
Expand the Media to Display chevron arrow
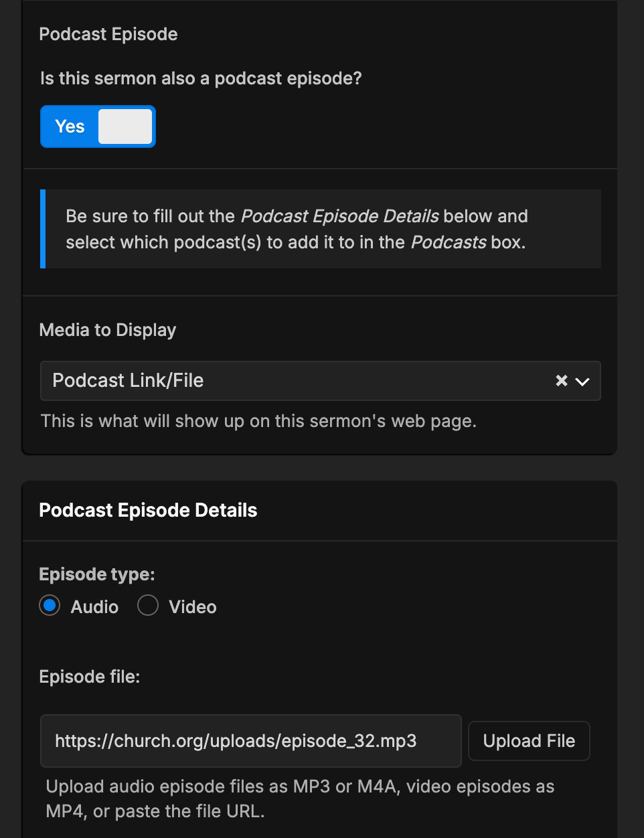point(582,382)
